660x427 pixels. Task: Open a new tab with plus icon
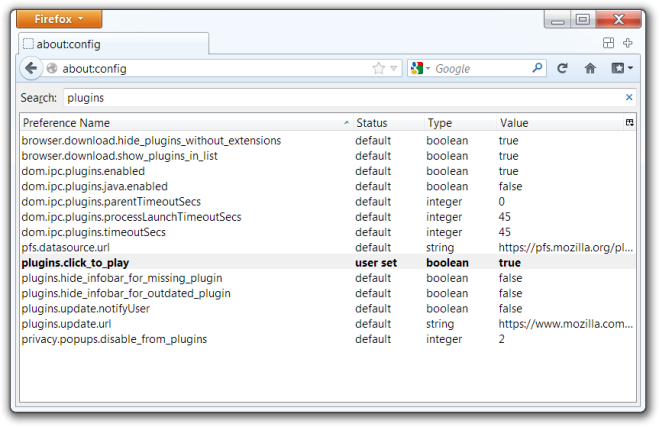[628, 43]
